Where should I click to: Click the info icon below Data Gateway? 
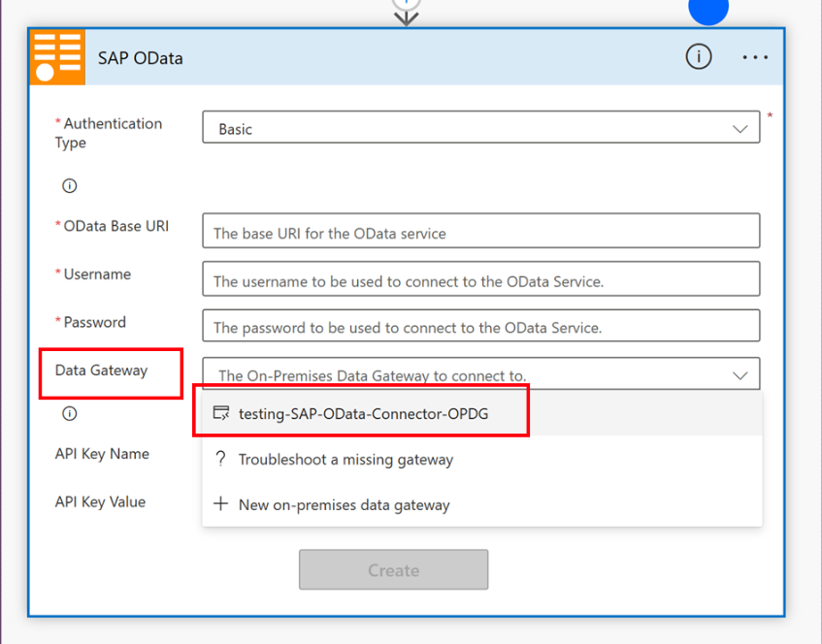click(x=69, y=413)
